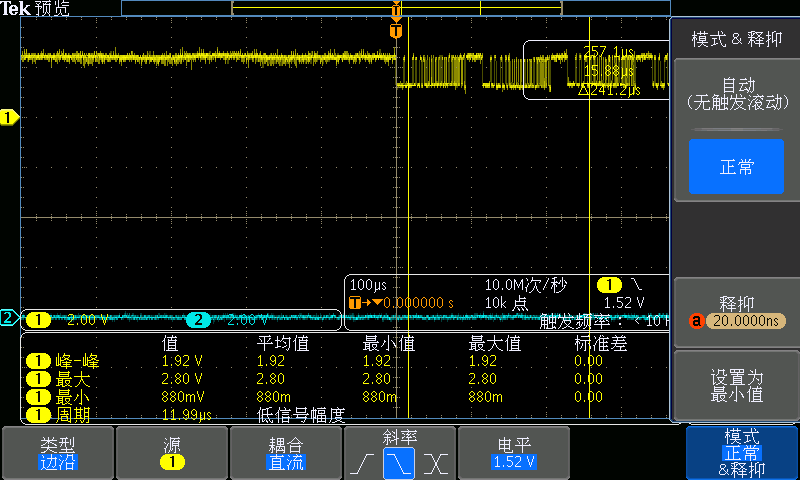800x480 pixels.
Task: Click the 模式 & 释抑 side menu title
Action: [x=736, y=39]
